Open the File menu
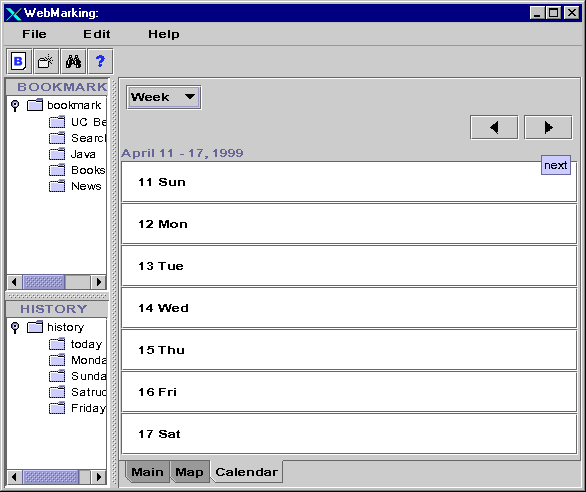The image size is (586, 492). tap(34, 34)
